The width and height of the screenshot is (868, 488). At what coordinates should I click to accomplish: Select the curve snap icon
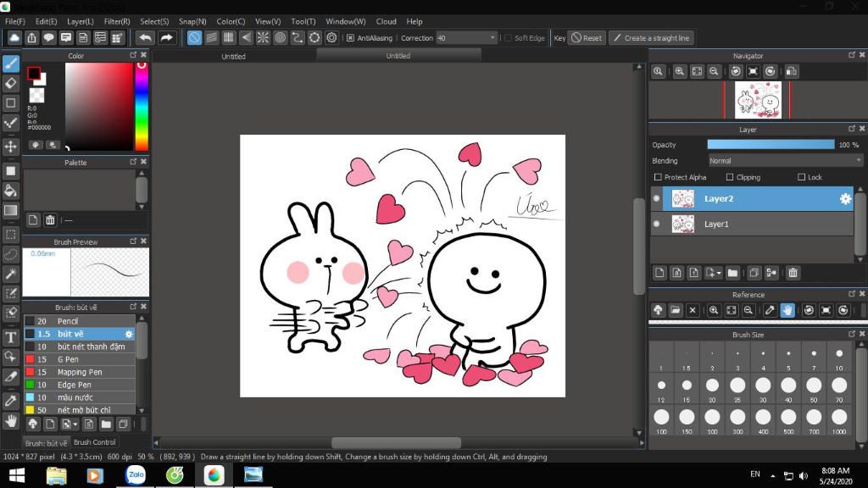tap(298, 37)
